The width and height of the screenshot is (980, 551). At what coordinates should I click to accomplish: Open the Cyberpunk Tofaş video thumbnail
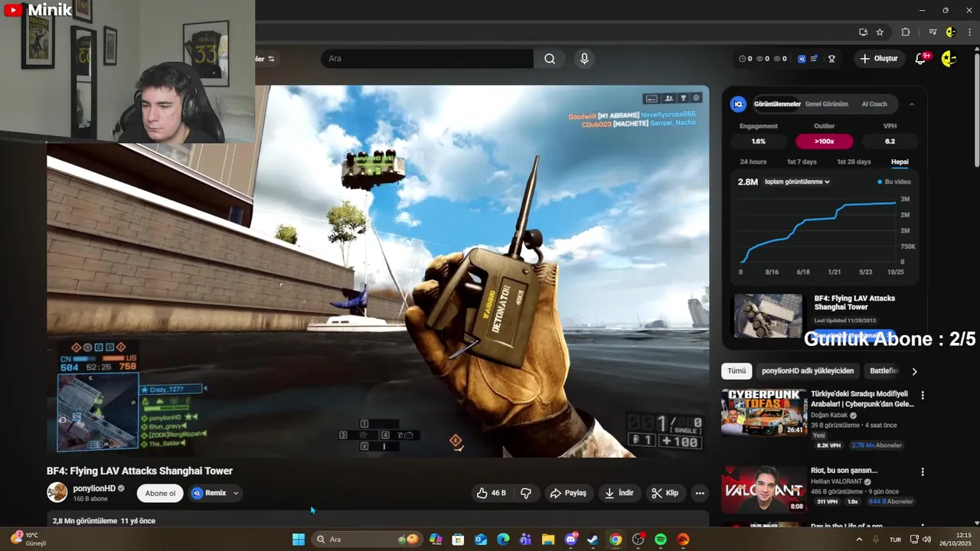[764, 412]
